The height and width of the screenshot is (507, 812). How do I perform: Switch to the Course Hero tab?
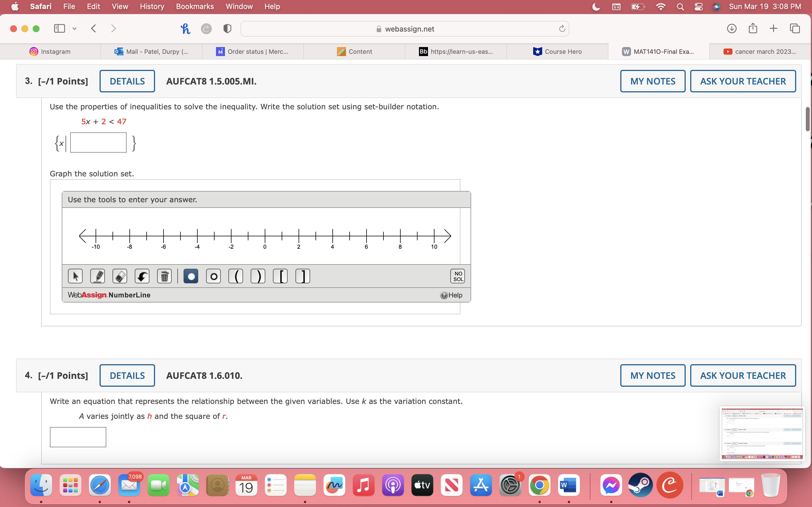click(x=558, y=51)
